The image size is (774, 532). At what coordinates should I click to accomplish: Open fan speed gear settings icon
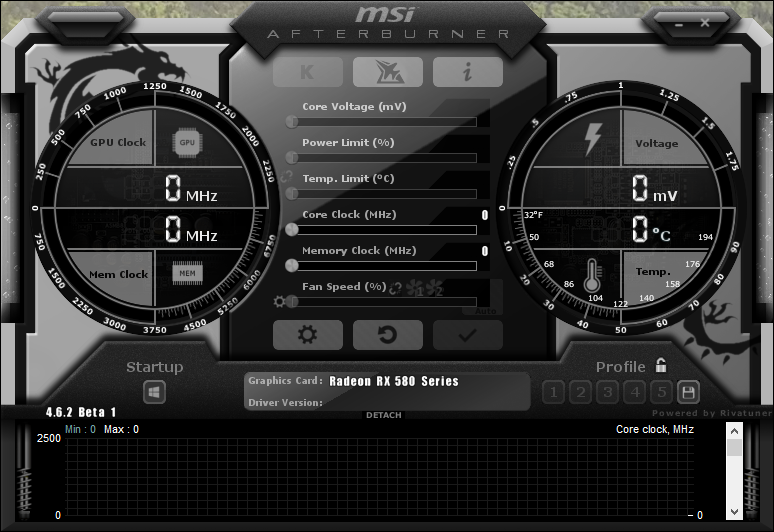click(x=279, y=302)
